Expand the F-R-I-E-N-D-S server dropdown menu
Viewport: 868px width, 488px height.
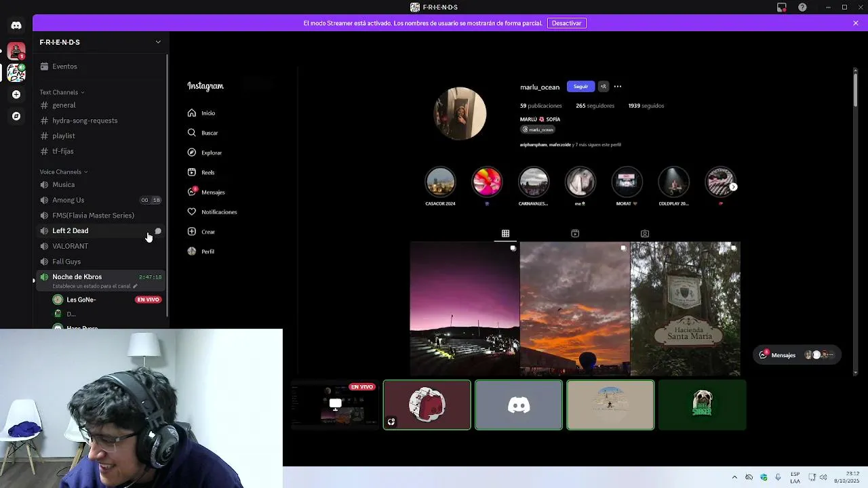[158, 42]
